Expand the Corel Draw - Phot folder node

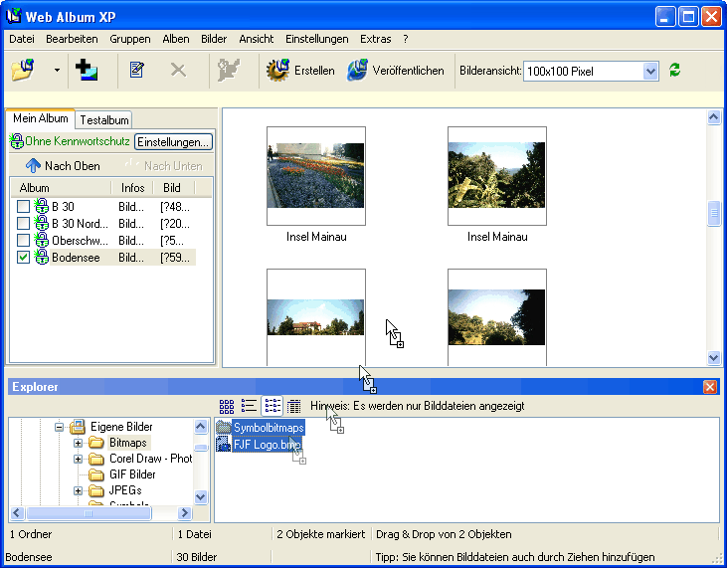pos(78,459)
